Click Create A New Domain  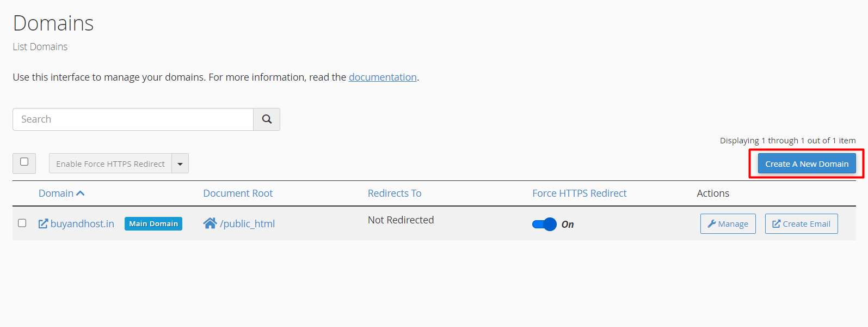point(807,163)
